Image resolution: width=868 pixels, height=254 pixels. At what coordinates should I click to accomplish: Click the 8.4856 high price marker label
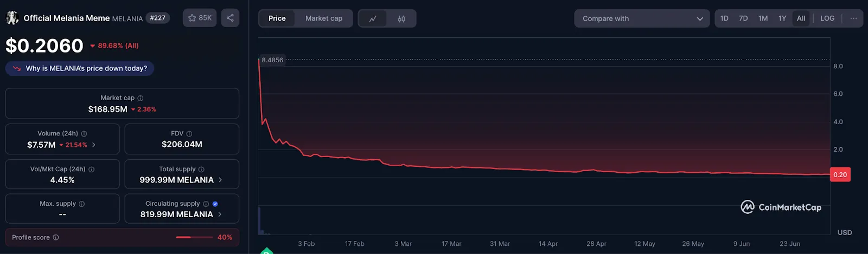coord(272,60)
